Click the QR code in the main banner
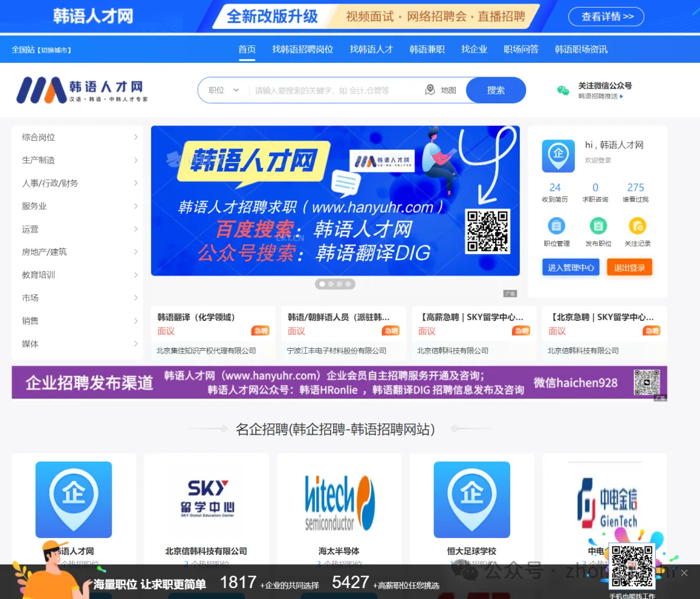Image resolution: width=700 pixels, height=599 pixels. (487, 231)
